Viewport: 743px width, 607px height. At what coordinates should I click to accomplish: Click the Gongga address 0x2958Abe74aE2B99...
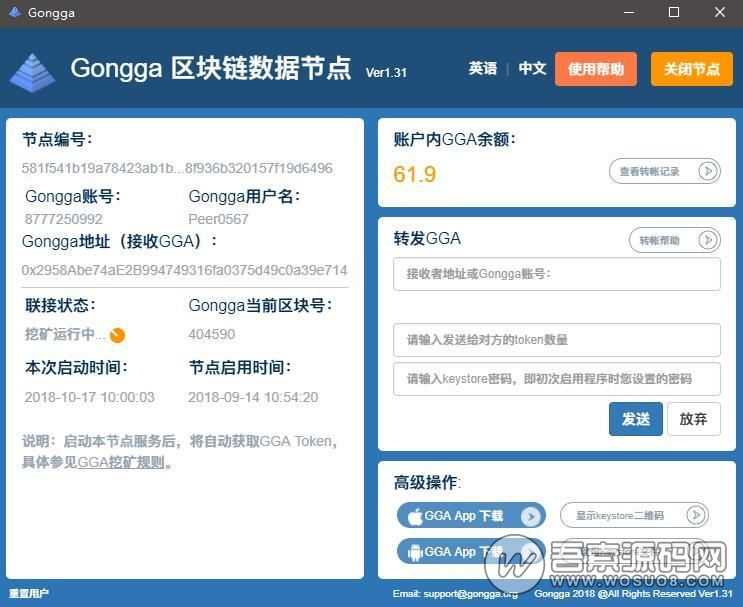pyautogui.click(x=184, y=270)
